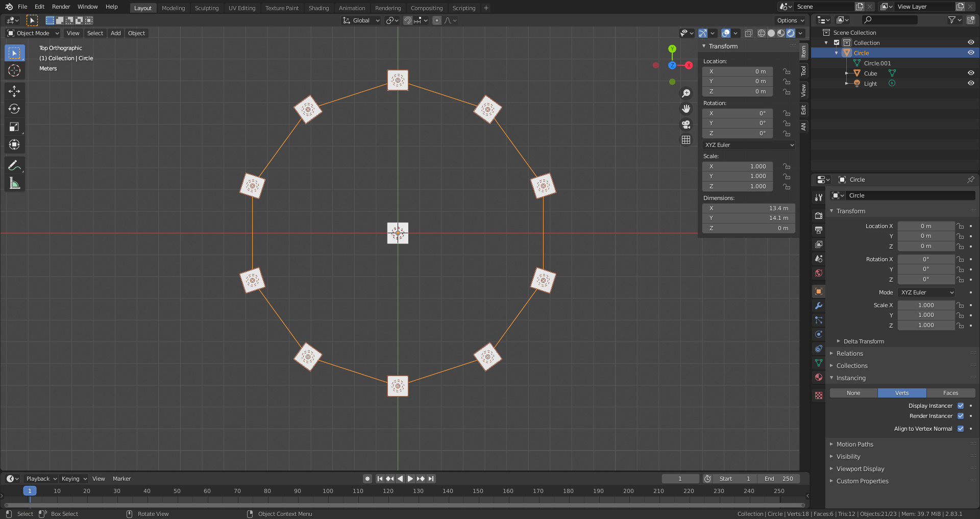Open the sidebar Tool tab
Screen dimensions: 980x519
coord(803,70)
